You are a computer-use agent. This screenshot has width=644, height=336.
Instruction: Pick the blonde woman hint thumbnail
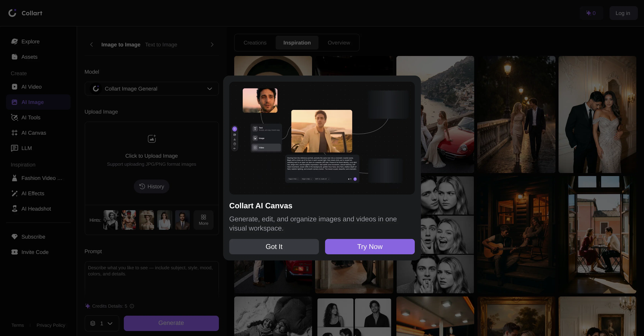coord(111,220)
